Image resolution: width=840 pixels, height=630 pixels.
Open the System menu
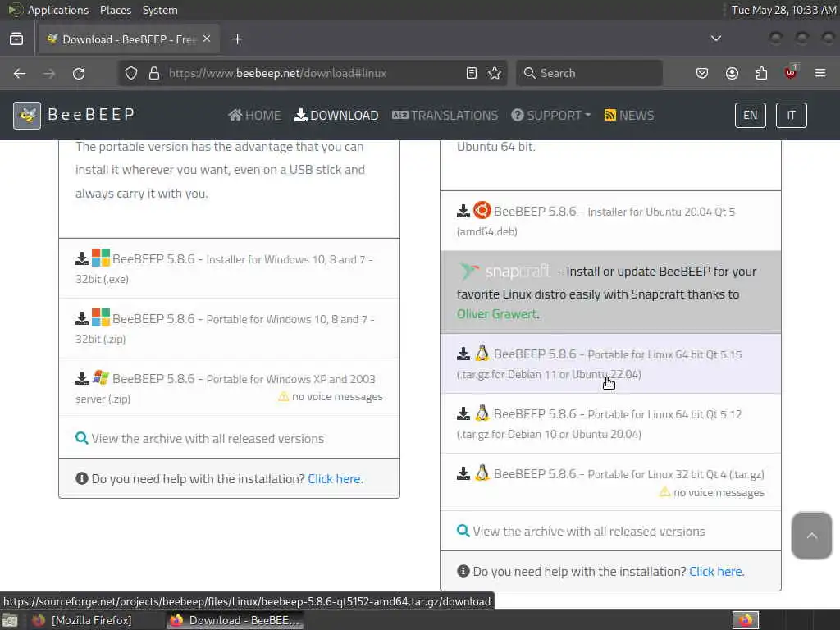(160, 10)
